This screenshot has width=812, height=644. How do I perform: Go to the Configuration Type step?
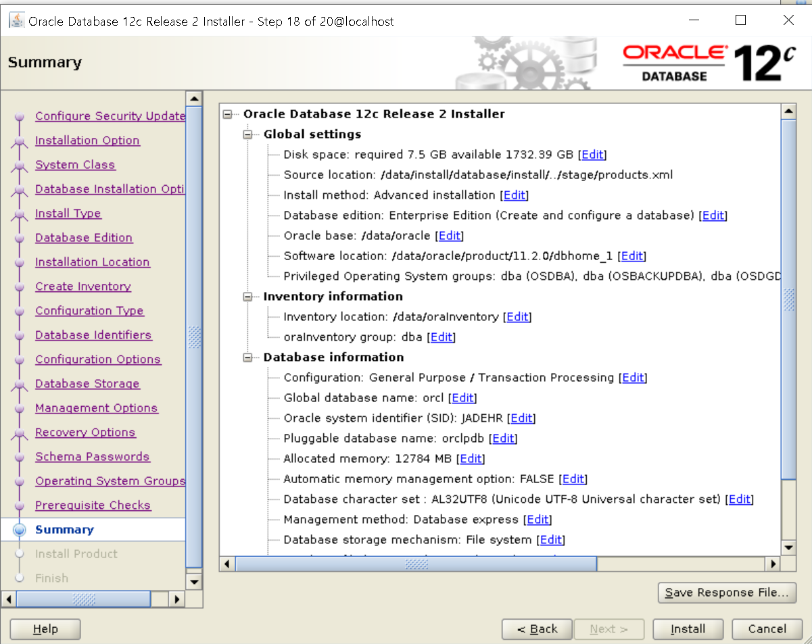pyautogui.click(x=89, y=311)
